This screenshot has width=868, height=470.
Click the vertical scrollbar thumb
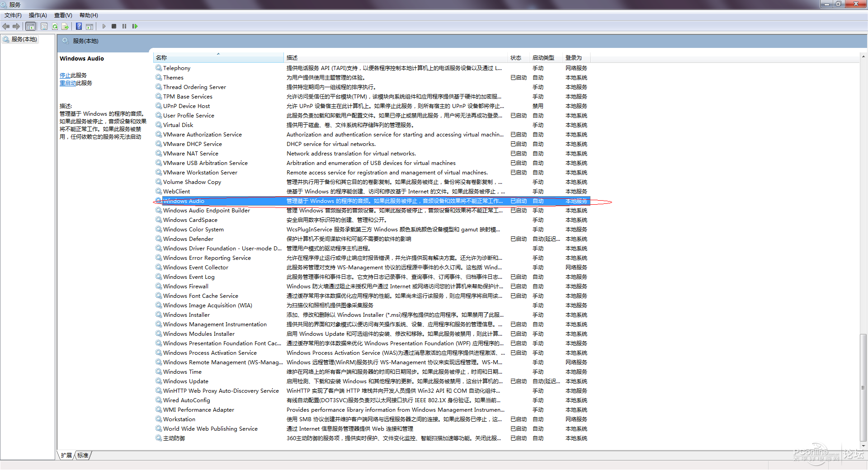(863, 387)
